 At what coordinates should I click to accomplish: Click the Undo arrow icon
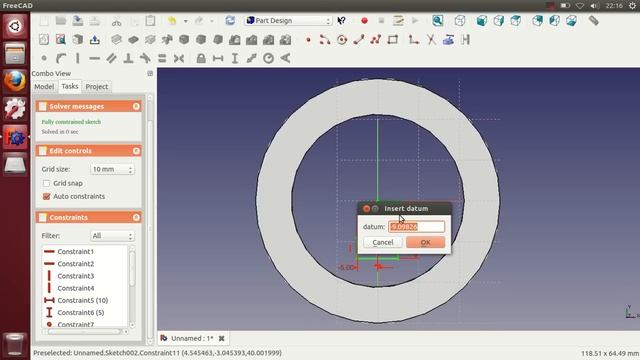(172, 21)
